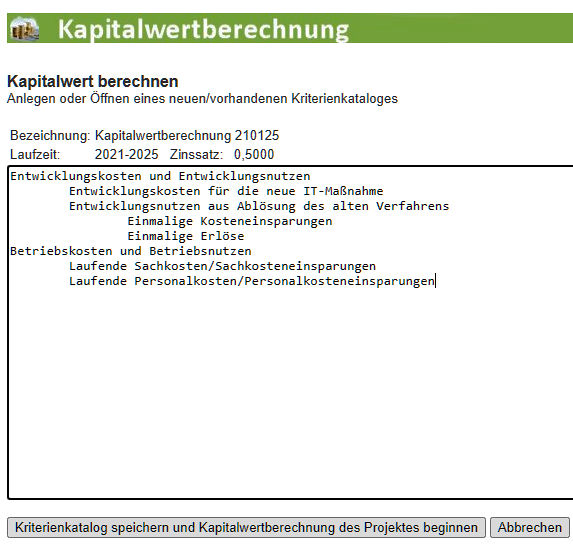Viewport: 573px width, 550px height.
Task: Click the Abbrechen button
Action: (x=530, y=527)
